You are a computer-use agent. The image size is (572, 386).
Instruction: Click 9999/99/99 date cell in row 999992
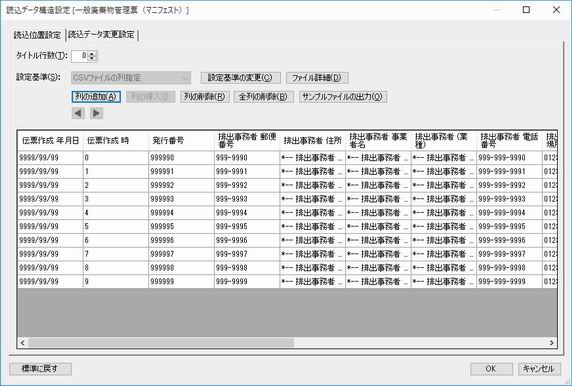coord(50,185)
